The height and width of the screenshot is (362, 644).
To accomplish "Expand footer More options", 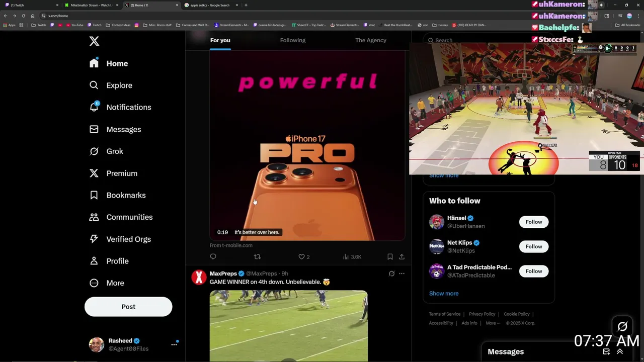I will point(493,323).
